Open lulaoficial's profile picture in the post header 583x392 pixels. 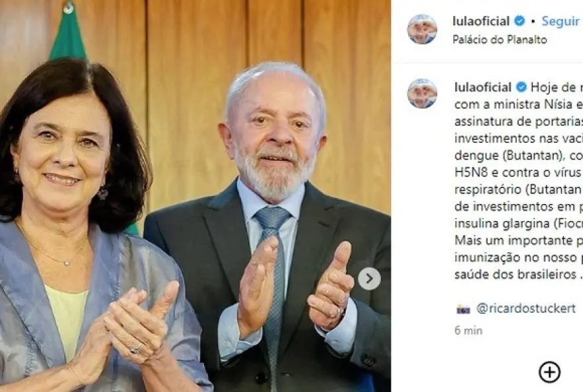point(422,29)
